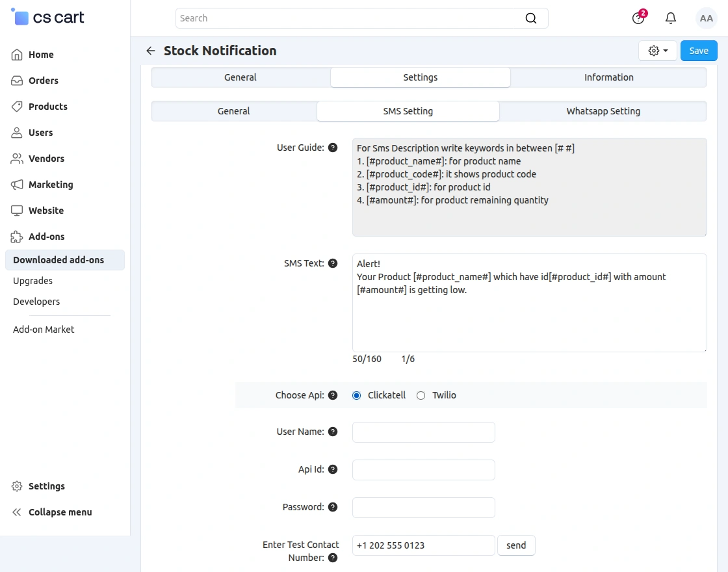Click the Save button
This screenshot has height=572, width=728.
(x=699, y=50)
